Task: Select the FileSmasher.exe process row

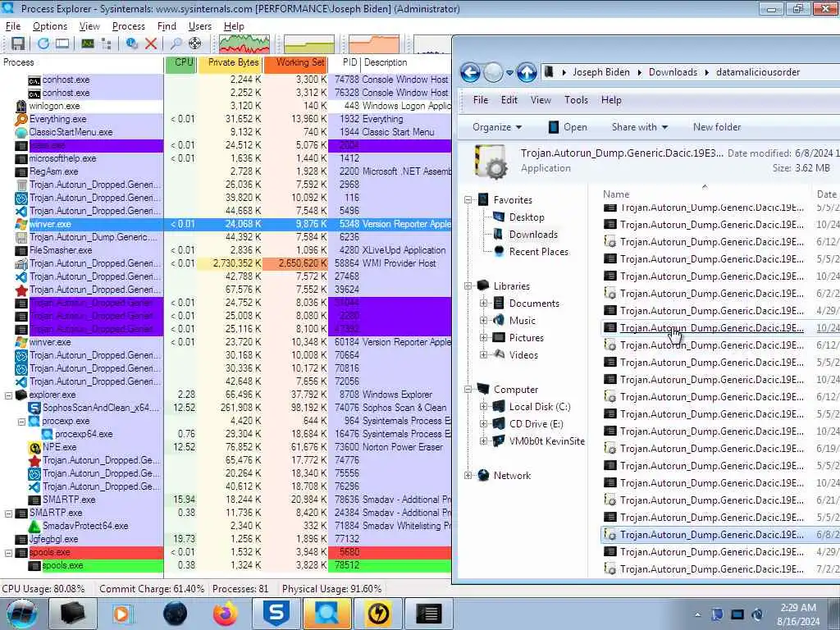Action: (226, 250)
